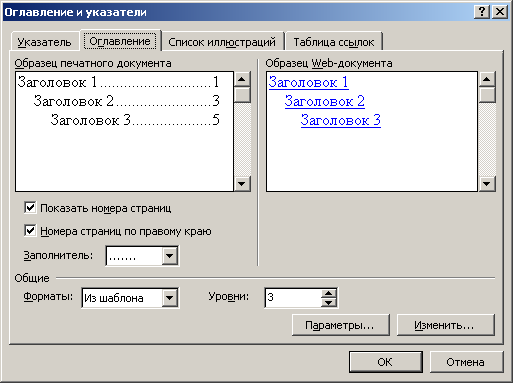
Task: Toggle Показать номера страниц checkbox
Action: (x=30, y=208)
